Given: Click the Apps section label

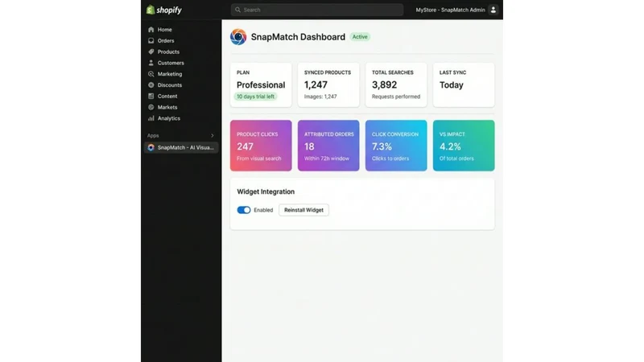Looking at the screenshot, I should click(153, 135).
